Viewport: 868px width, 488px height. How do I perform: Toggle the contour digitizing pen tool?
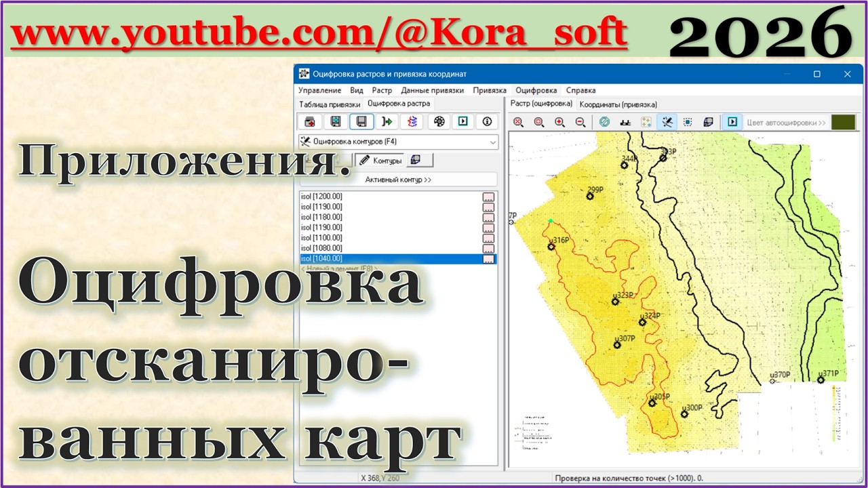point(667,122)
